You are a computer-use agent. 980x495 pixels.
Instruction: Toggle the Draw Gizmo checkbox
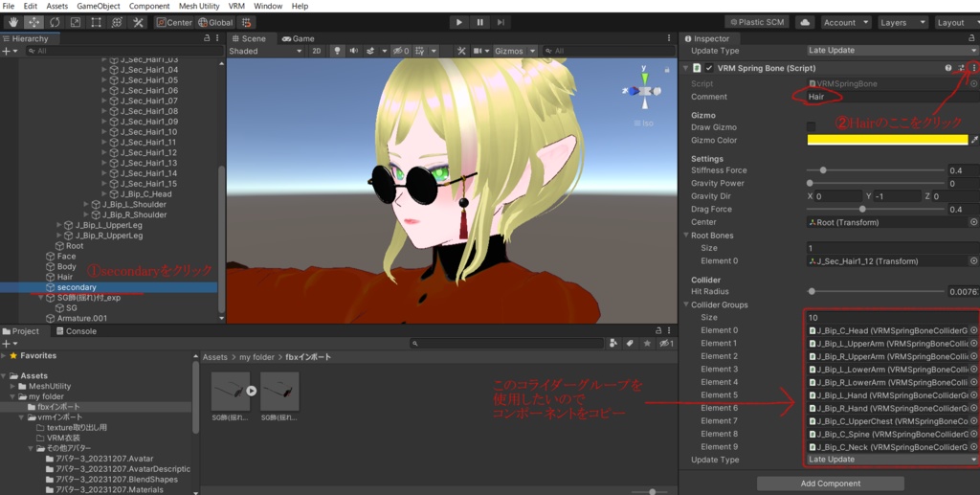point(811,127)
